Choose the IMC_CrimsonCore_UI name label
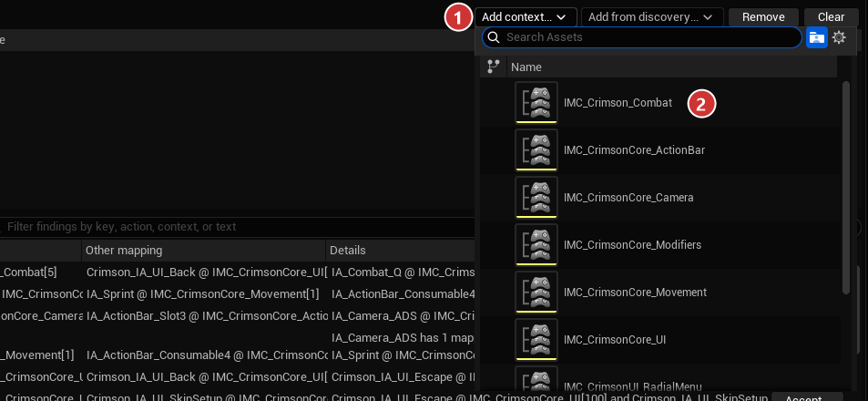868x401 pixels. point(615,340)
